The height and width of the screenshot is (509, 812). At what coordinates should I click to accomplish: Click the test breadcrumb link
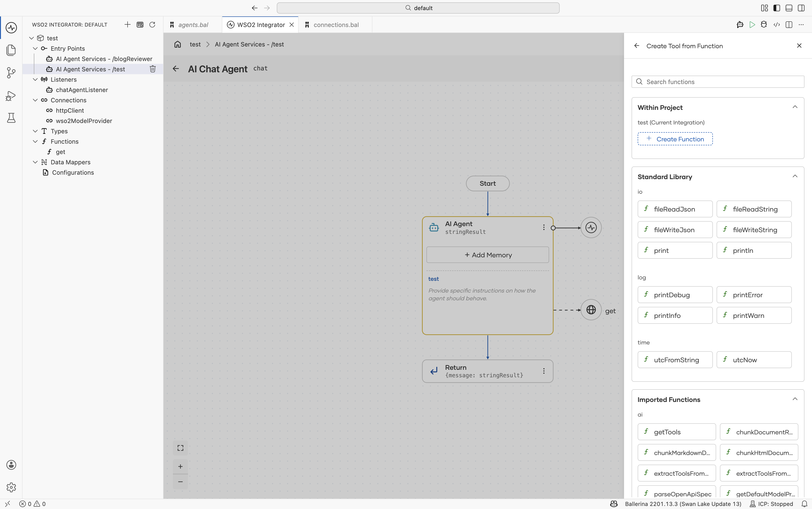195,44
